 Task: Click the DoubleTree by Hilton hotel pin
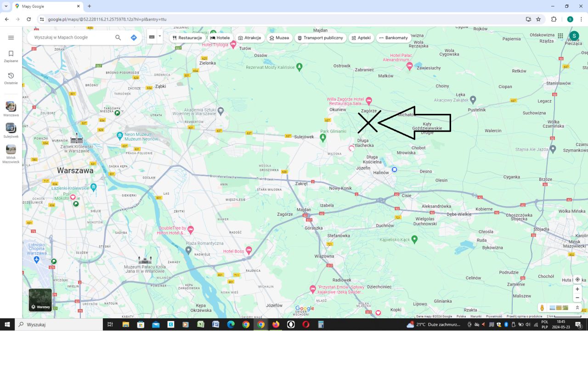[191, 229]
